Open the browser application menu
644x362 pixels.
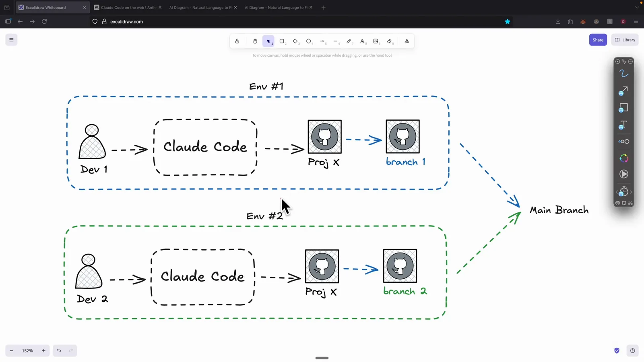[x=636, y=22]
